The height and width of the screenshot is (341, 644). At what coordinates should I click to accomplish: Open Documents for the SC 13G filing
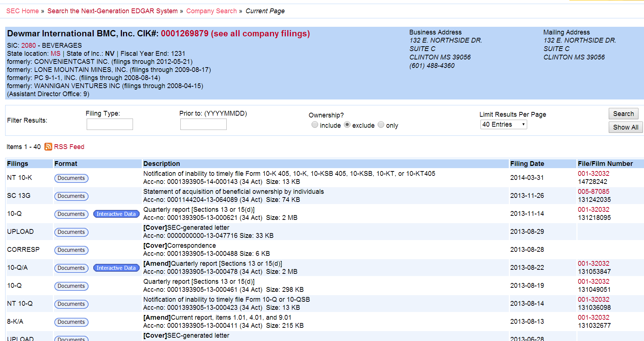pyautogui.click(x=71, y=196)
